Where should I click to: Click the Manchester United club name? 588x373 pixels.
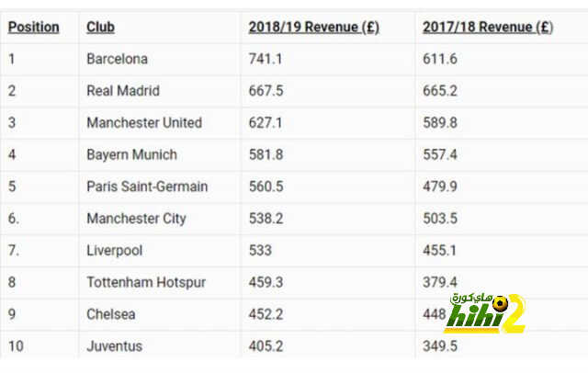click(144, 122)
